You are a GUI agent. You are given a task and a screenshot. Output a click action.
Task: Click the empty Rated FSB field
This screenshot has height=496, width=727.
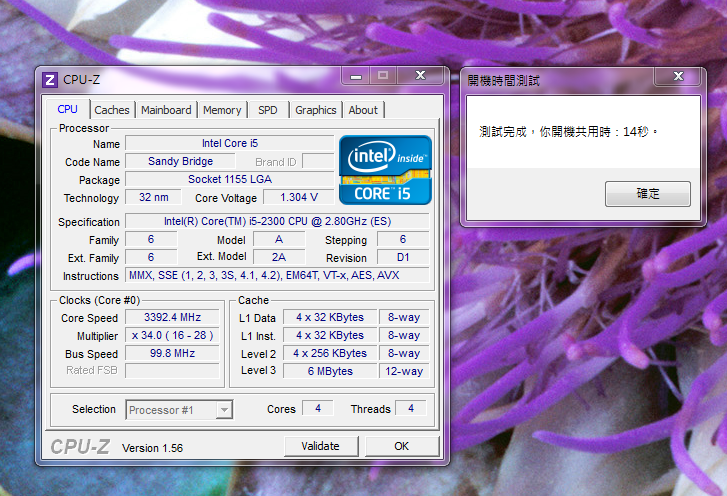point(172,370)
